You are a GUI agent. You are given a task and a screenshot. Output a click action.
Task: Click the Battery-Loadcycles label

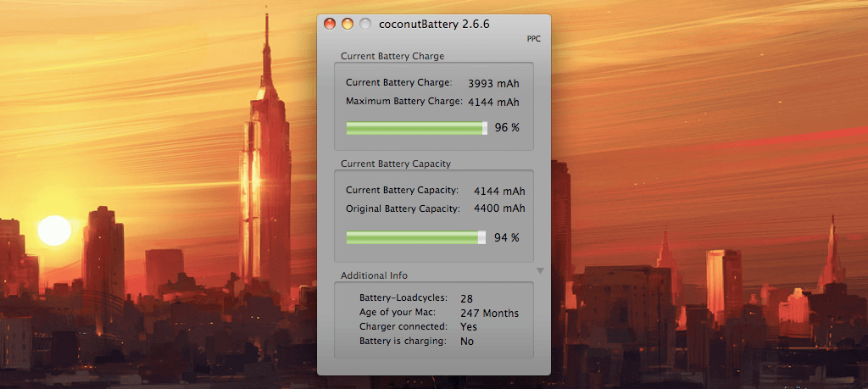pos(403,297)
